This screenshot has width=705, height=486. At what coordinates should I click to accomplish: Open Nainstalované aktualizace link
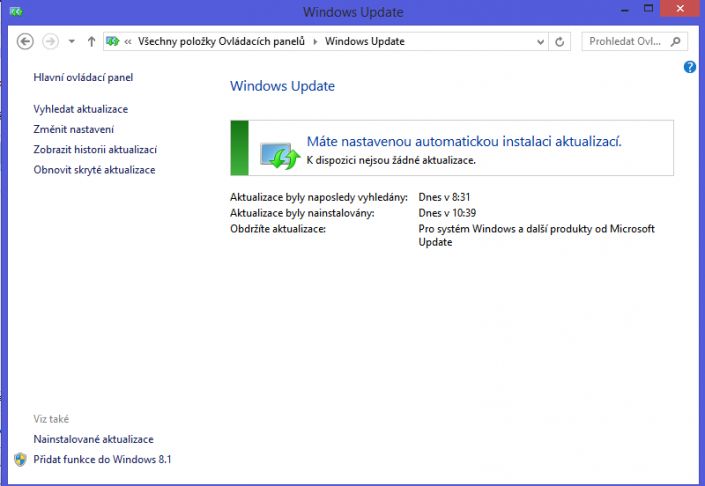93,439
